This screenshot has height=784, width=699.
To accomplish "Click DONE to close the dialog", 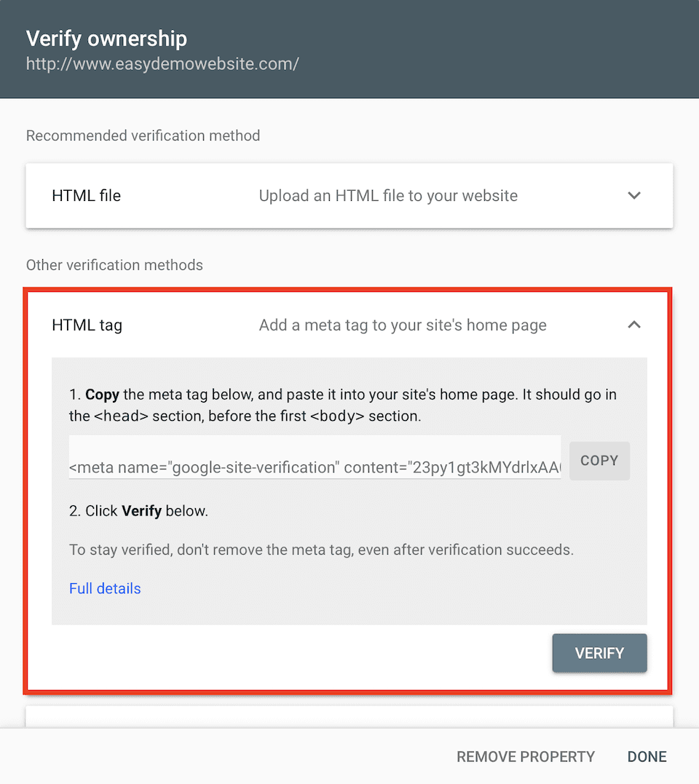I will 647,756.
